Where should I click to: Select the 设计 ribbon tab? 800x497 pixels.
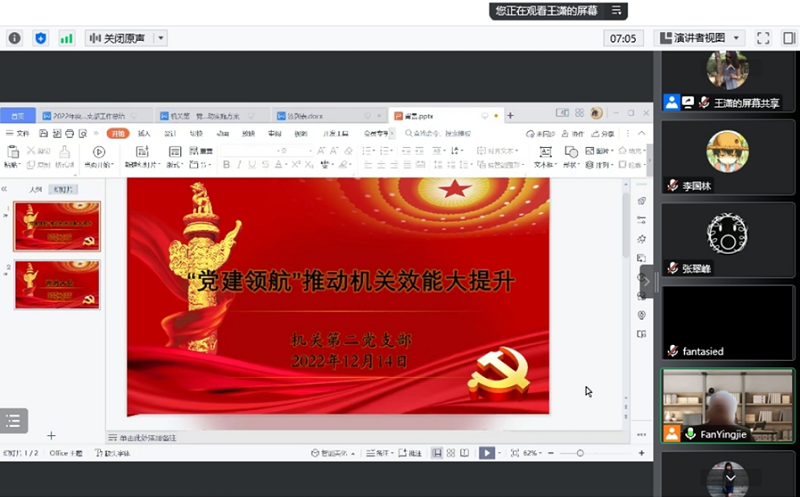(x=170, y=134)
